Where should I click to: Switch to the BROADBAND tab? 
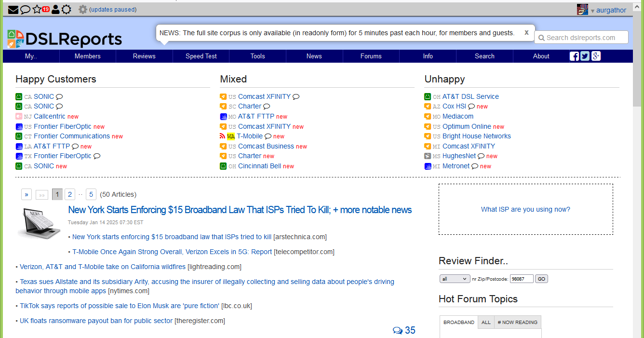(x=459, y=322)
